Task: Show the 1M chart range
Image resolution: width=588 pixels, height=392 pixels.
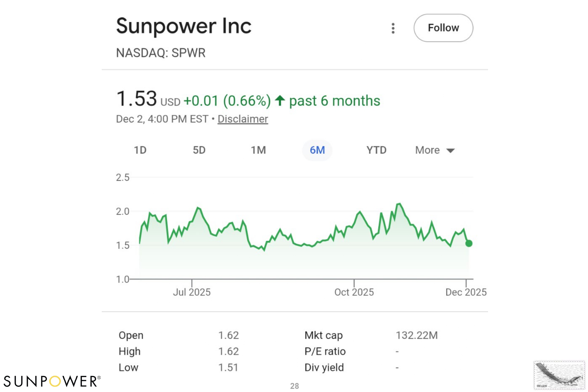Action: [x=258, y=150]
